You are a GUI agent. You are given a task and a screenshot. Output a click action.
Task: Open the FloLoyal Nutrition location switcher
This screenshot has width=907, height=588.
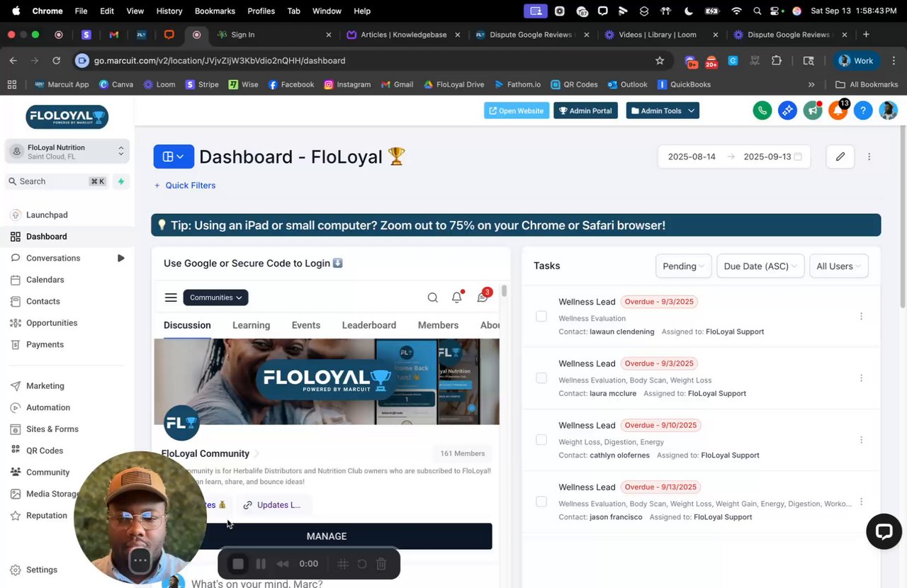67,152
